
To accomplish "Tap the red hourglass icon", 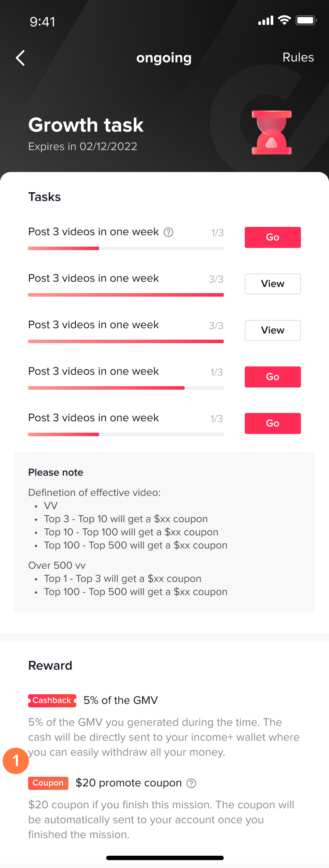I will (x=272, y=133).
